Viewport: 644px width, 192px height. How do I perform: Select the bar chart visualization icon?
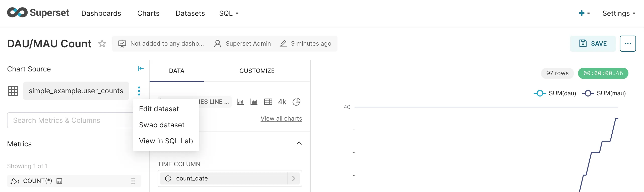click(x=240, y=102)
